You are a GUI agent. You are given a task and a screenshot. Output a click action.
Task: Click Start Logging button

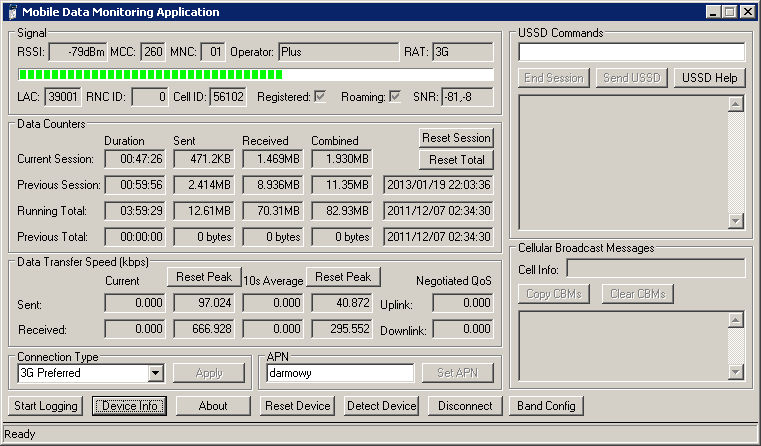point(46,406)
